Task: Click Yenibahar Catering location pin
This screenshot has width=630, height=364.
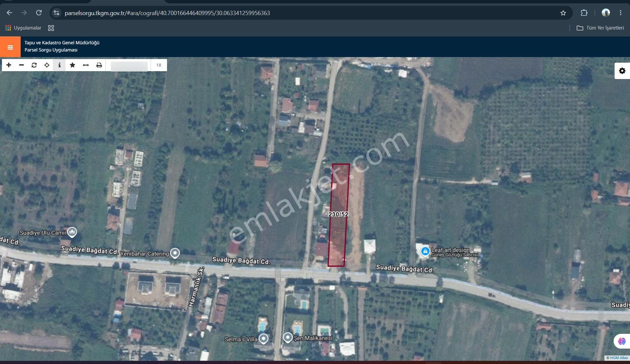Action: tap(175, 253)
